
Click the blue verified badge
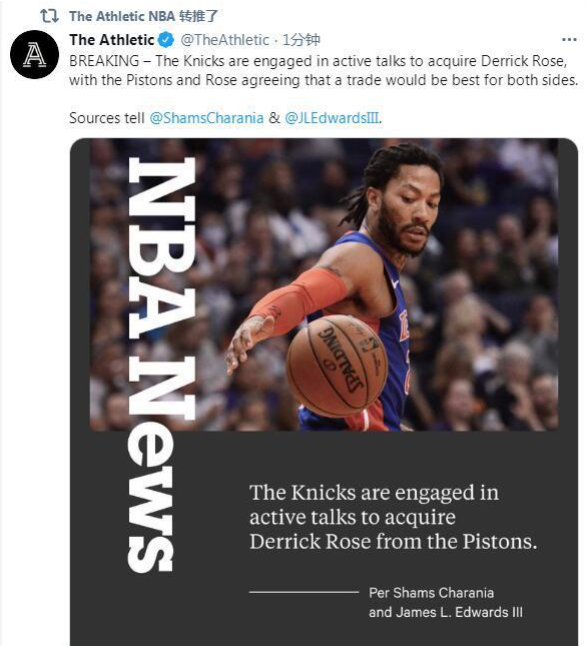click(166, 40)
